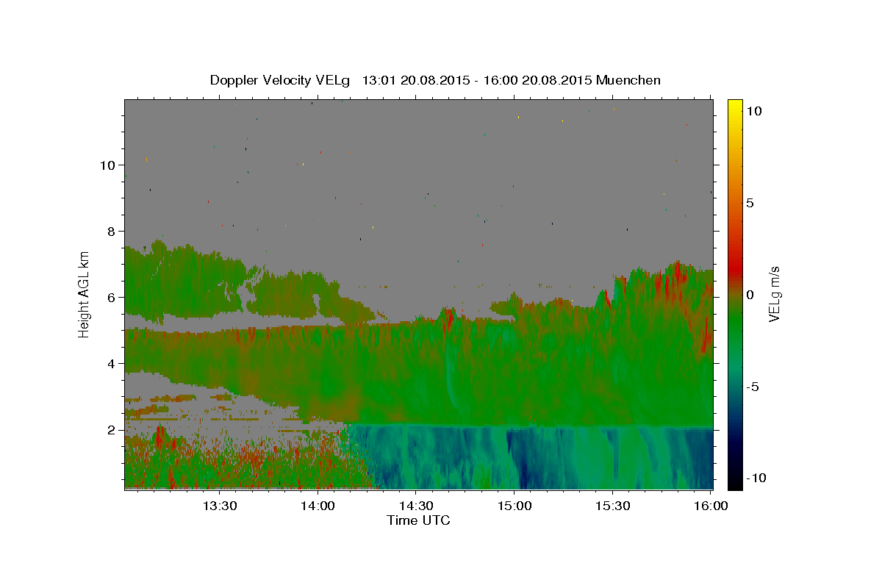Screen dimensions: 882x588
Task: Click the 'VELg m/s' colorbar label
Action: [774, 294]
